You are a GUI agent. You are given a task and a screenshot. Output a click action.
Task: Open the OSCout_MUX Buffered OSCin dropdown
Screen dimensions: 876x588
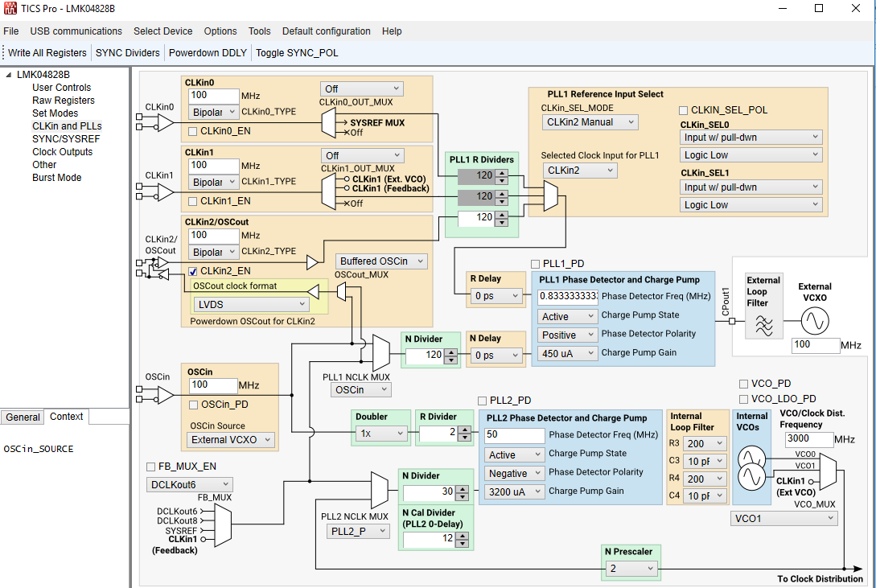[381, 261]
